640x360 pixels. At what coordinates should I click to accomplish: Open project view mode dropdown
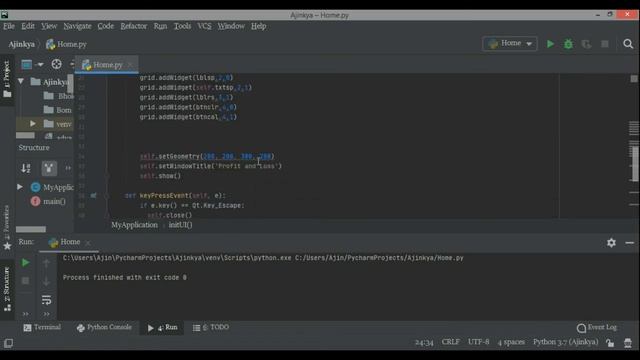click(x=32, y=64)
